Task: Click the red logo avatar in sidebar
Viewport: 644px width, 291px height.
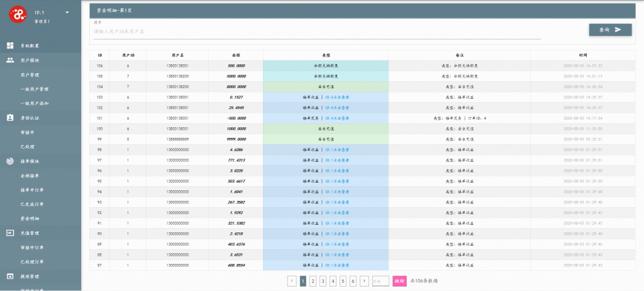Action: pos(18,15)
